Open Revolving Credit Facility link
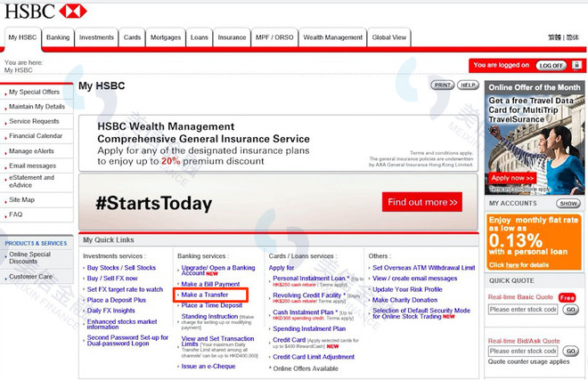This screenshot has width=588, height=380. pyautogui.click(x=307, y=295)
